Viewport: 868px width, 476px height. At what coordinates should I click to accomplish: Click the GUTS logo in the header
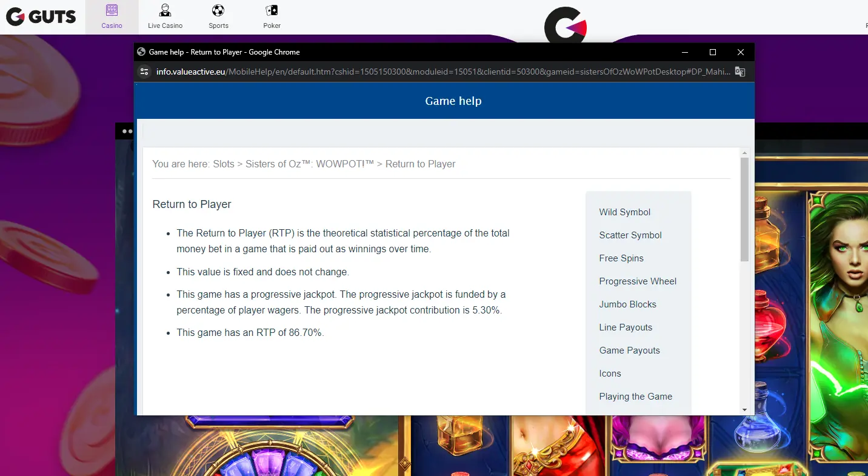[41, 16]
